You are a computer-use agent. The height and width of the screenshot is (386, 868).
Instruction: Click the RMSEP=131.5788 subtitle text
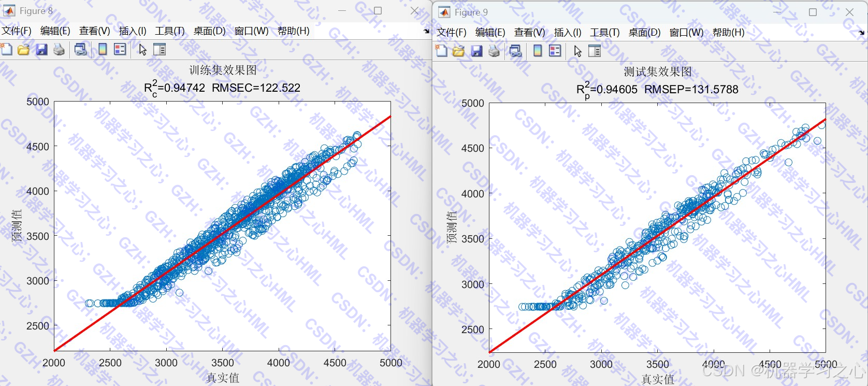click(691, 90)
